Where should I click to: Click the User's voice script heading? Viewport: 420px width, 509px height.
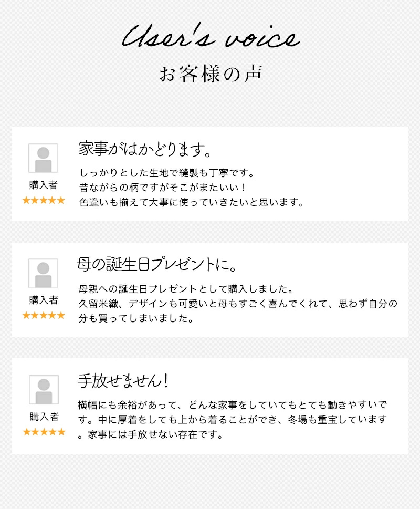point(211,39)
